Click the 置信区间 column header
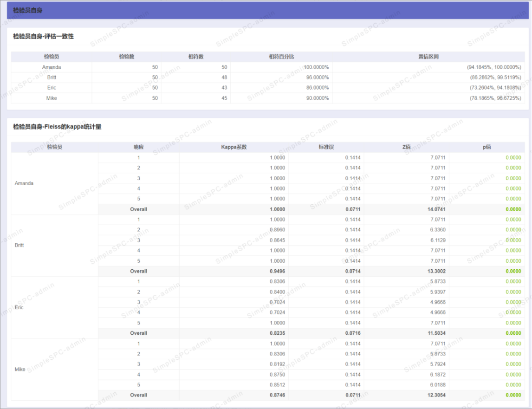This screenshot has height=409, width=532. pyautogui.click(x=428, y=57)
